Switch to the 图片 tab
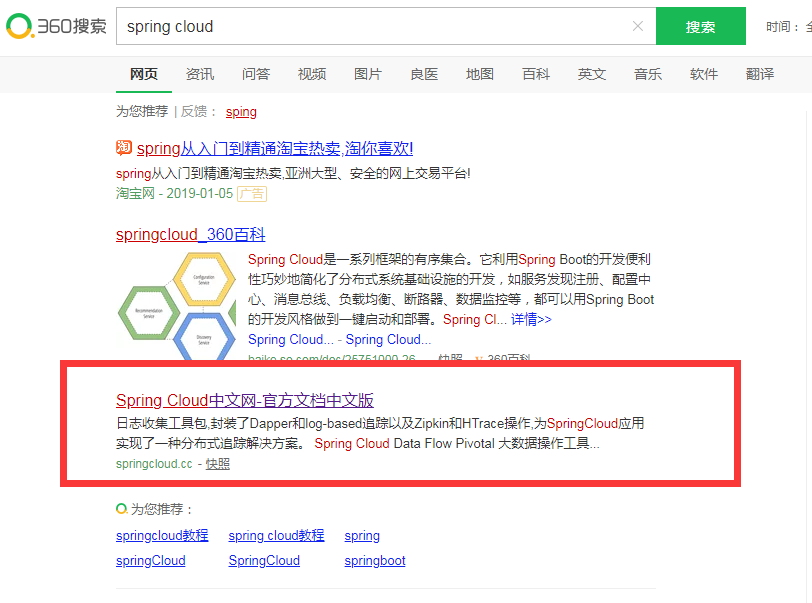This screenshot has height=603, width=812. coord(368,74)
